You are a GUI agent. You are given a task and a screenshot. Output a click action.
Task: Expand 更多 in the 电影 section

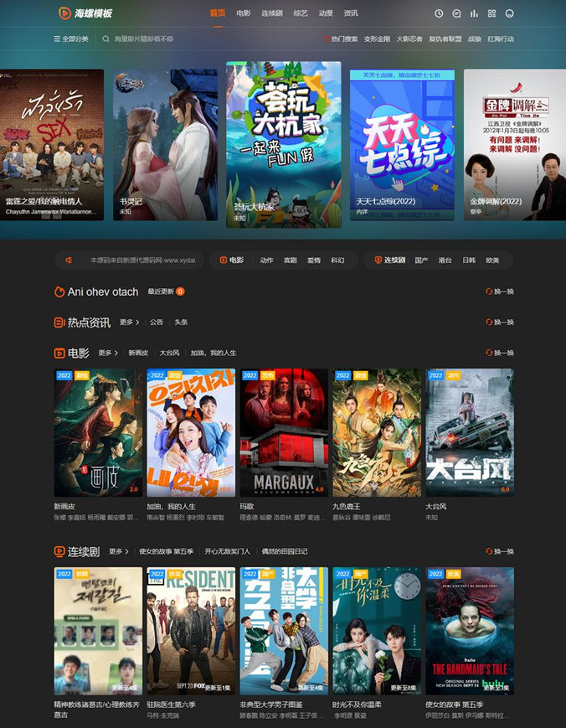tap(107, 353)
